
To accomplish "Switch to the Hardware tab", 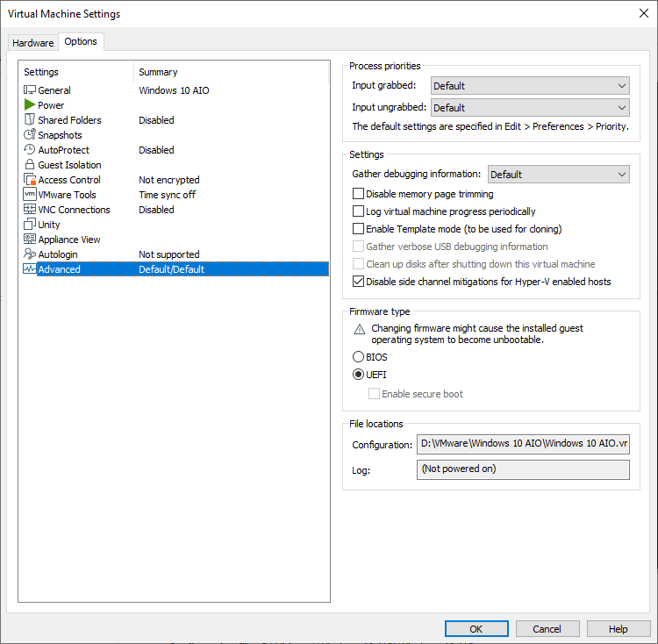I will 33,43.
